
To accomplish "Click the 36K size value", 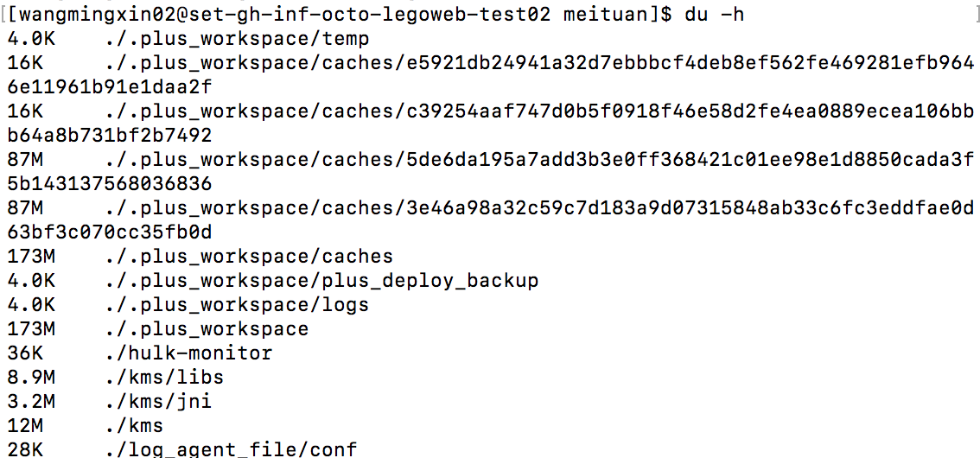I will click(x=25, y=353).
